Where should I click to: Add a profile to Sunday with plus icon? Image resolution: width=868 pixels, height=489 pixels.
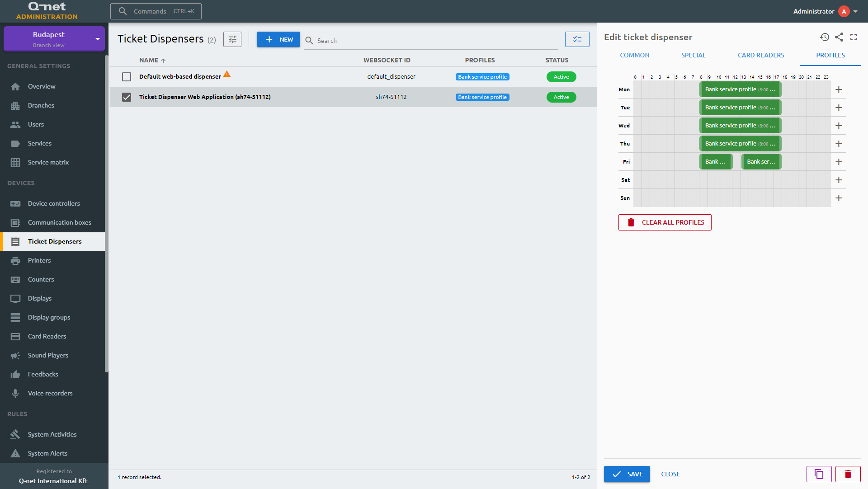(839, 198)
